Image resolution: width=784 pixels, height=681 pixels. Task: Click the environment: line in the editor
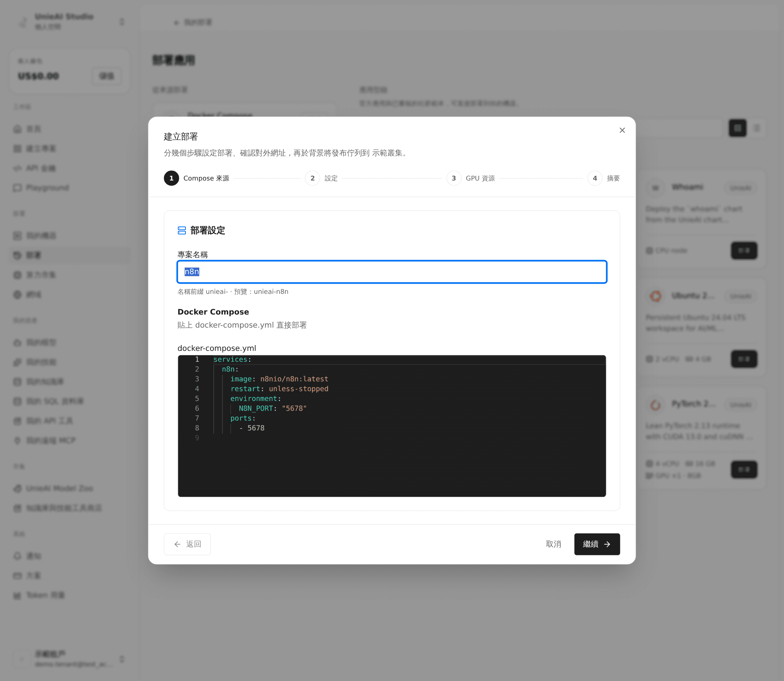(255, 399)
